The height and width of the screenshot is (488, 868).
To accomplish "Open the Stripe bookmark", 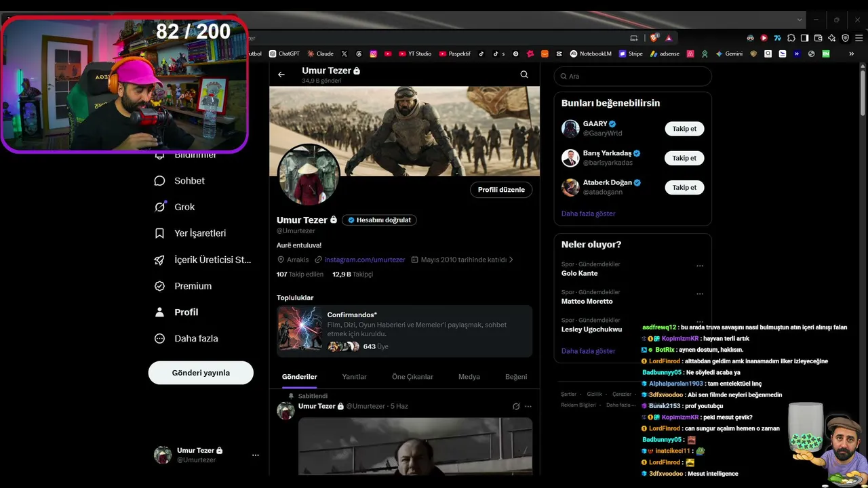I will pyautogui.click(x=631, y=54).
